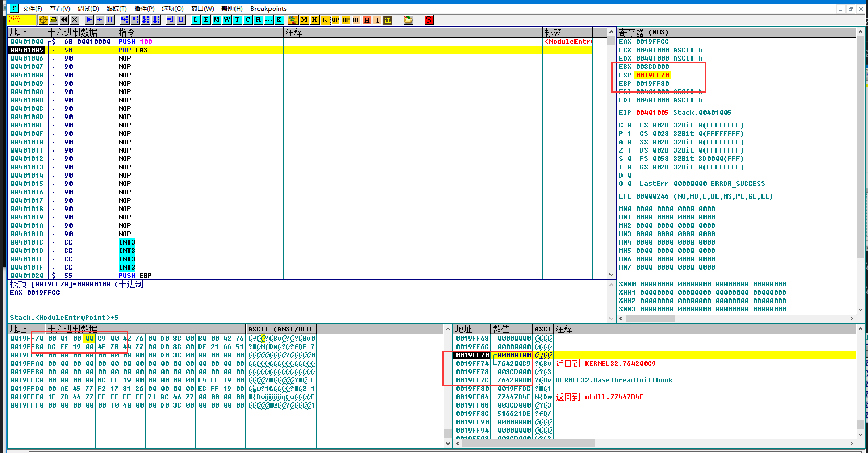Image resolution: width=868 pixels, height=453 pixels.
Task: Restart the program with the rewind icon
Action: 64,20
